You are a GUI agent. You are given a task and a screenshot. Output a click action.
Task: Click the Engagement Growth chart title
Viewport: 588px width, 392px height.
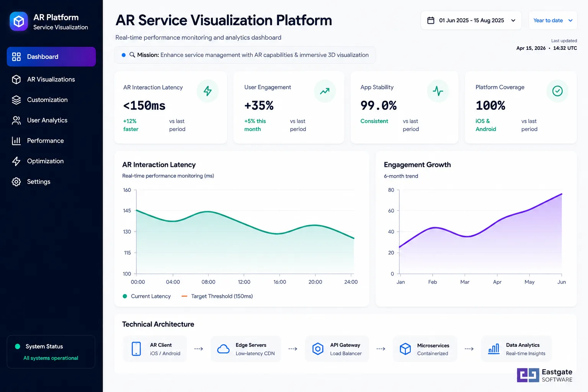pos(417,165)
